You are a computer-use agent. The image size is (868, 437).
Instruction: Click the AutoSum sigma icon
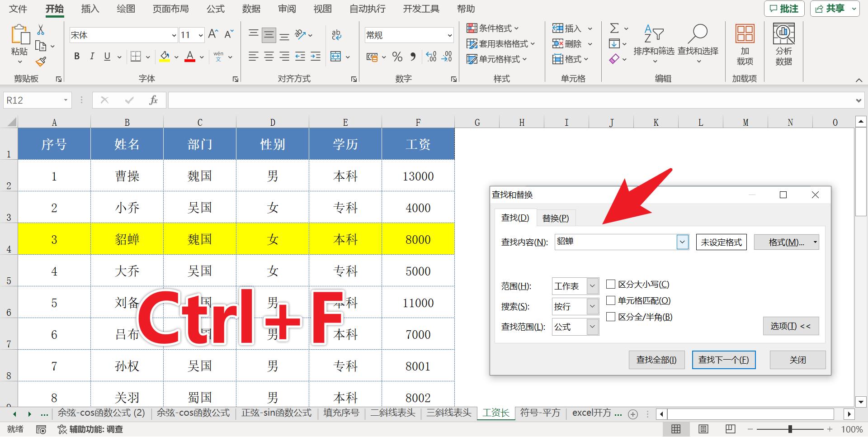point(614,28)
